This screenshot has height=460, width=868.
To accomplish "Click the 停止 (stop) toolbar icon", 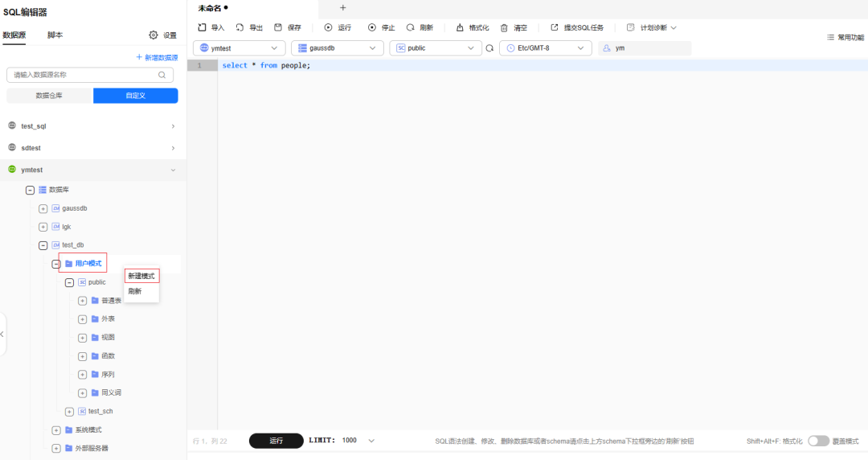I will pos(372,27).
